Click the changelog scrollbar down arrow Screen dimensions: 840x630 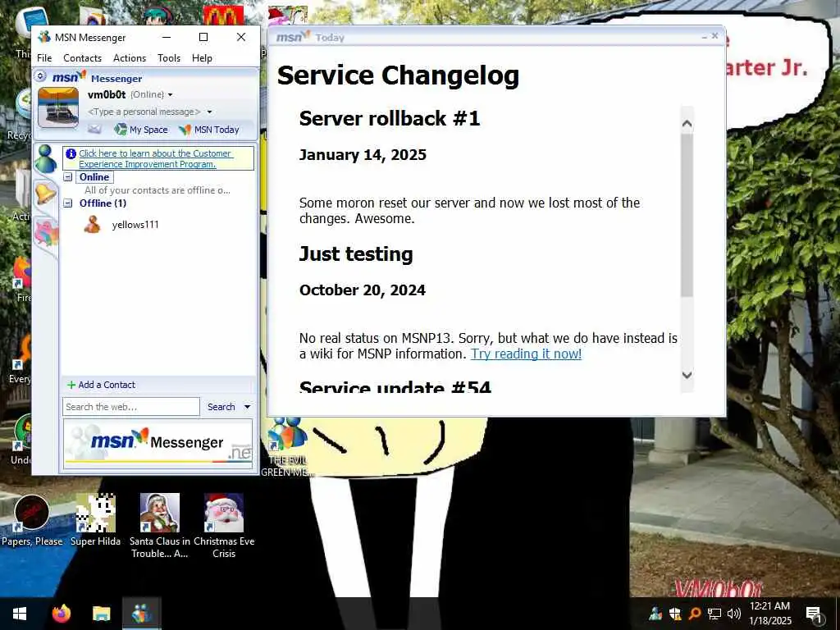click(687, 375)
